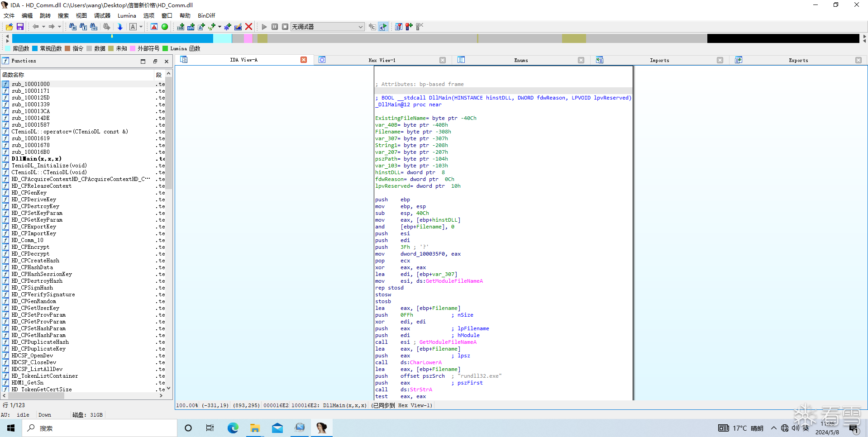Image resolution: width=868 pixels, height=437 pixels.
Task: Select DllMain(x,x,x) in the functions list
Action: click(37, 159)
